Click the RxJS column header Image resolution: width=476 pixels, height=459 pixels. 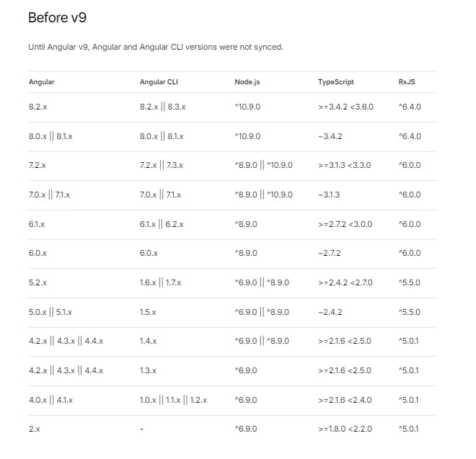click(407, 82)
